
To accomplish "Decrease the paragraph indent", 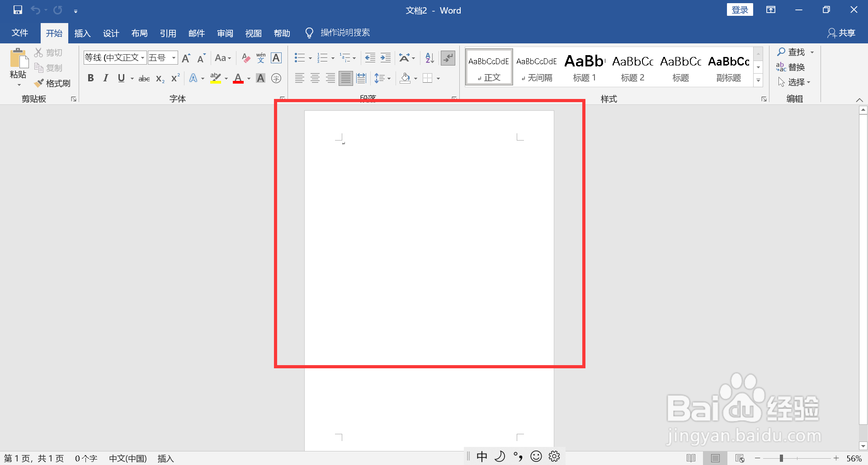I will coord(370,58).
